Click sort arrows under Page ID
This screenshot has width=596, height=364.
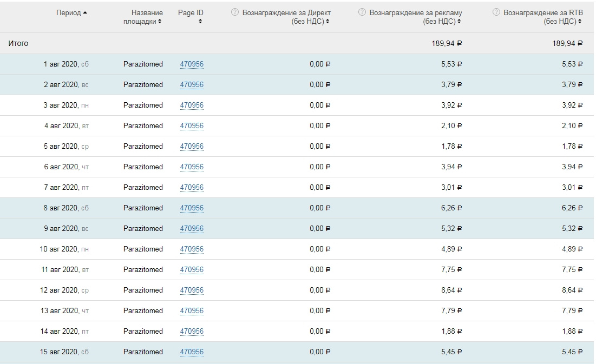[200, 22]
